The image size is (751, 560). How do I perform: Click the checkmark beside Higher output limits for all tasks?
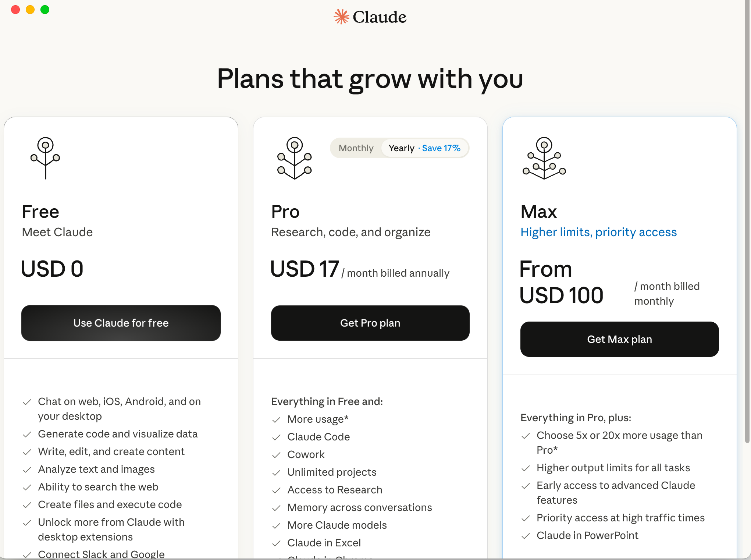(526, 468)
